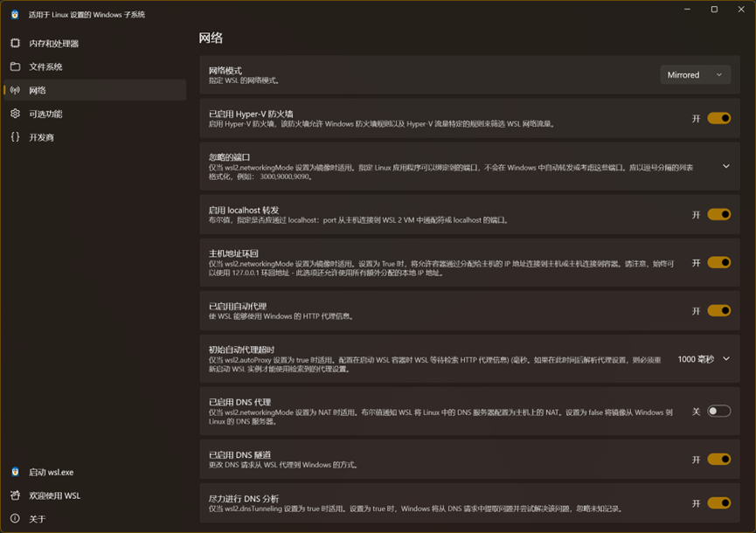The height and width of the screenshot is (533, 756).
Task: Select the 内存和处理器 sidebar icon
Action: click(14, 42)
